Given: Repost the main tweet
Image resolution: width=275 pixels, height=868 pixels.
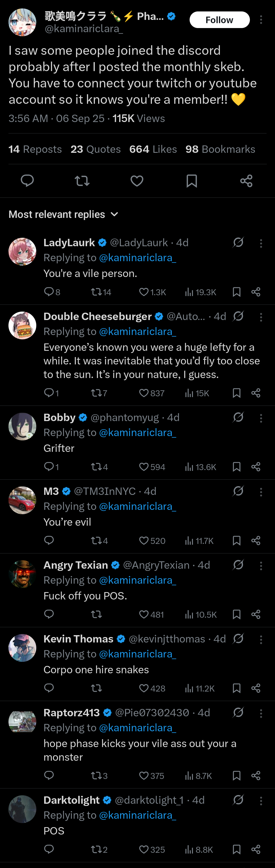Looking at the screenshot, I should pos(82,181).
